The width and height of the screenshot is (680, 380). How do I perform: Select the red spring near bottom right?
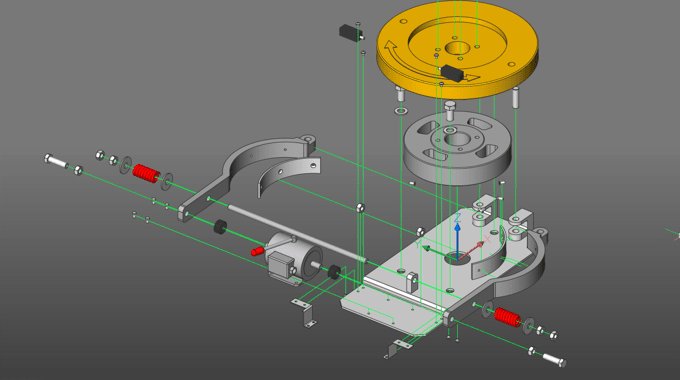(507, 317)
